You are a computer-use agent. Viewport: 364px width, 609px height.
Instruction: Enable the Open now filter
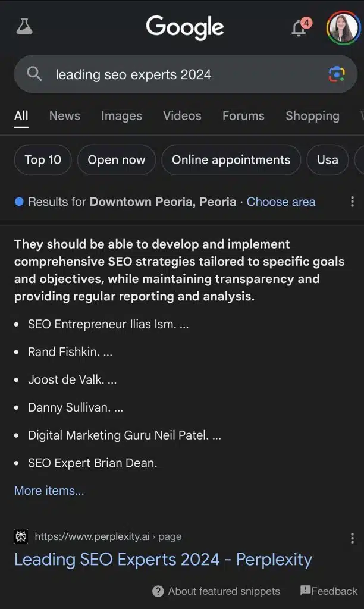[x=117, y=159]
